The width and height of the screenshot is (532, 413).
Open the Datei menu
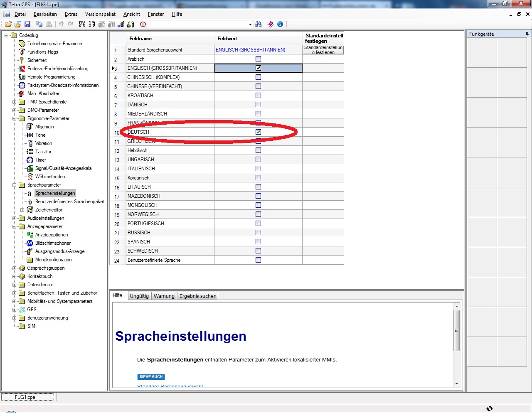click(20, 14)
